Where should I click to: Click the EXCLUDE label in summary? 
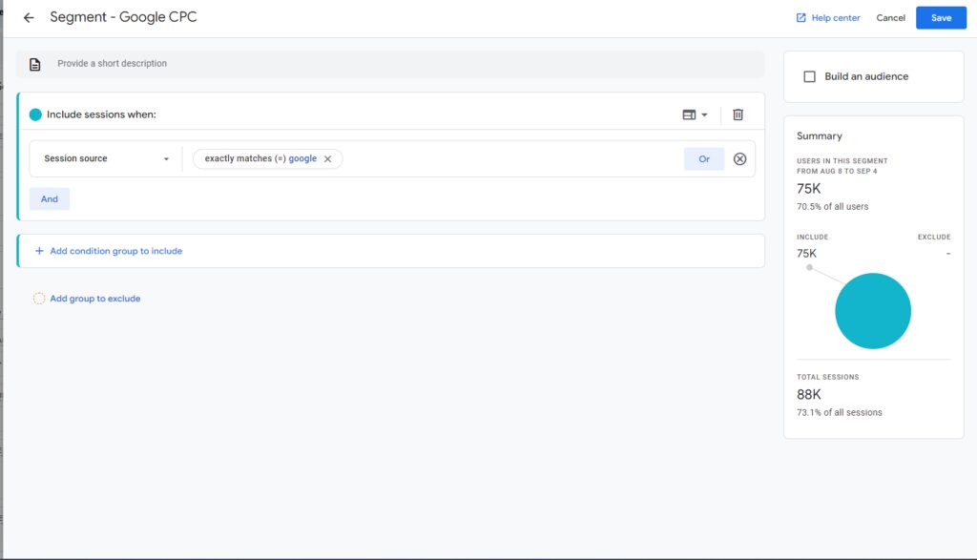[934, 238]
